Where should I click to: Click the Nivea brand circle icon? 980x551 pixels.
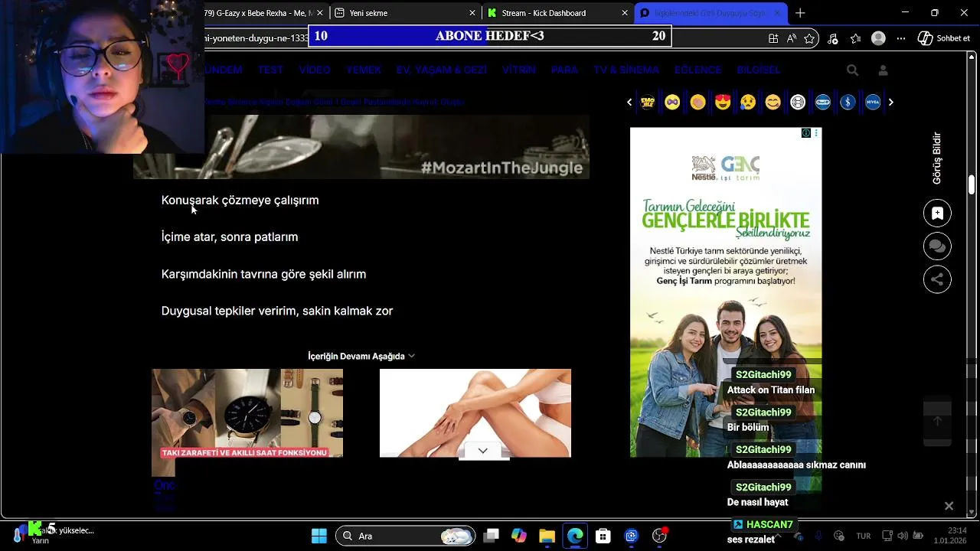tap(873, 102)
